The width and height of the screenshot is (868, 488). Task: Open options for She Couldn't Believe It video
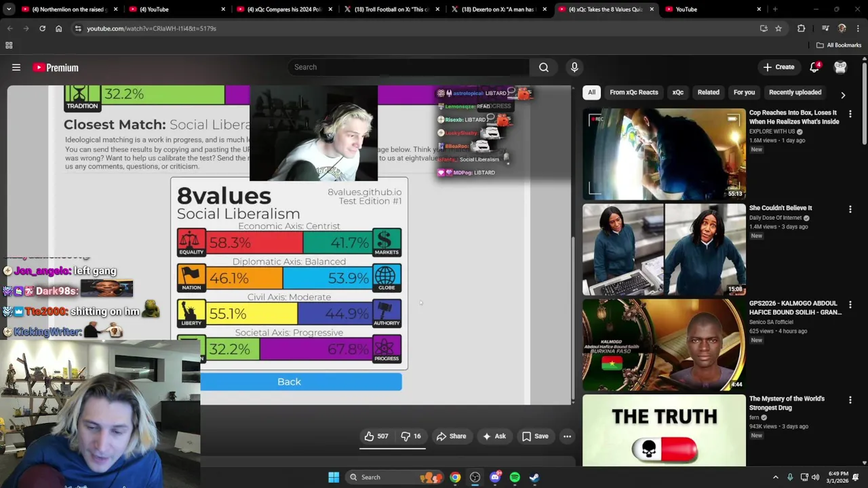pos(850,209)
